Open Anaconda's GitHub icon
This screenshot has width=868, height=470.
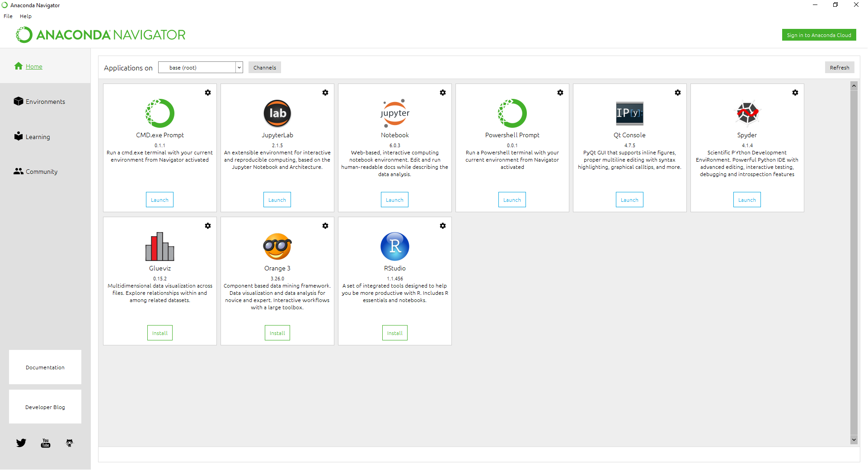point(70,443)
